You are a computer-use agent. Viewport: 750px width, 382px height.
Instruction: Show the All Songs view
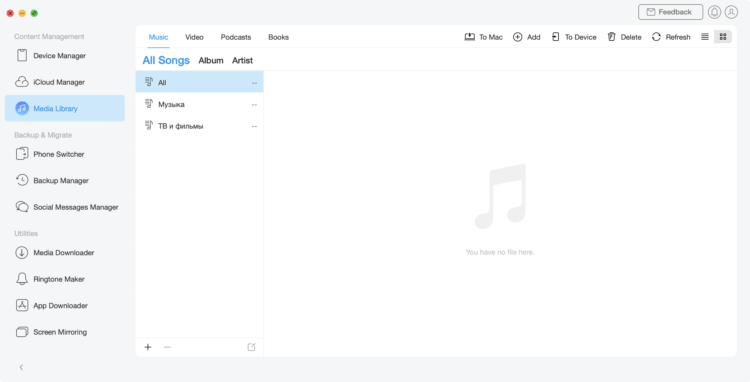tap(166, 60)
